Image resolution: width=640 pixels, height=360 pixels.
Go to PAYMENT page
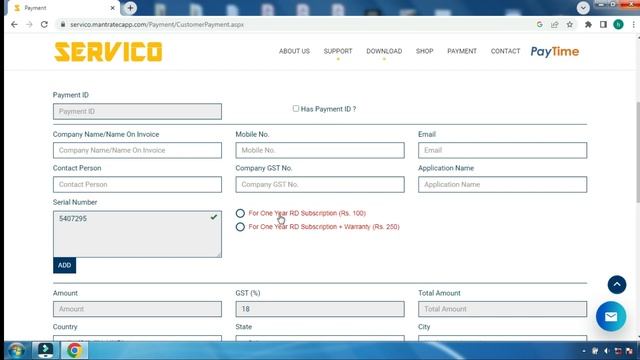pos(462,51)
